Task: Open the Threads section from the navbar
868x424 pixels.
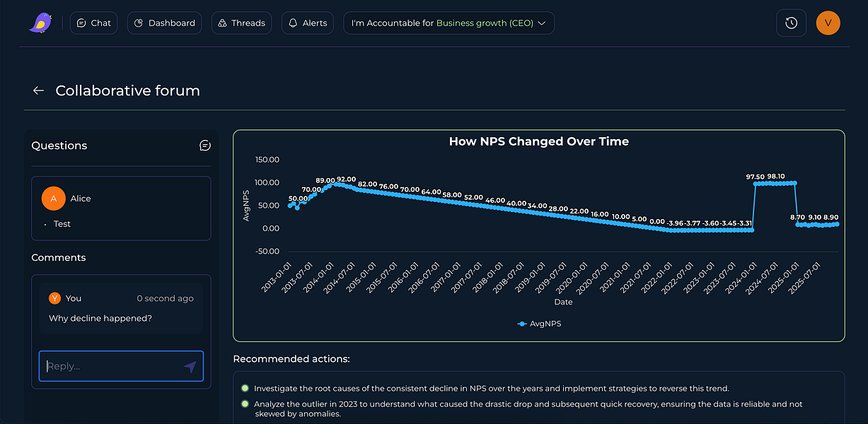Action: click(241, 23)
